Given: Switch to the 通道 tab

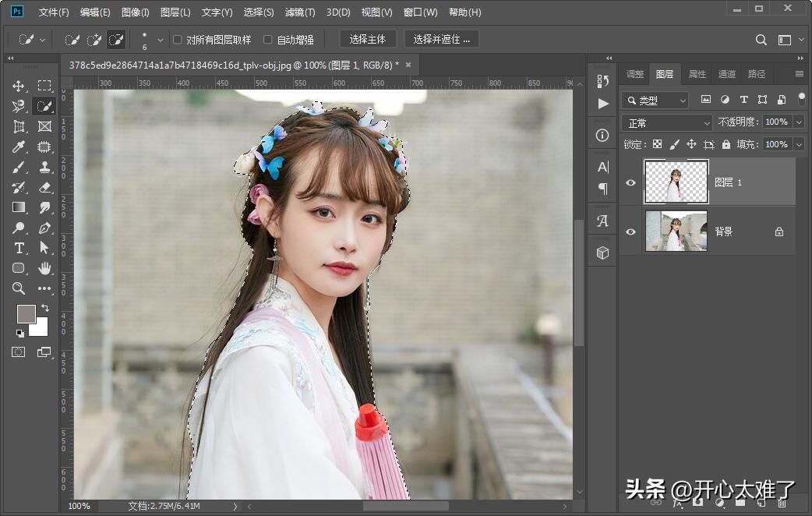Looking at the screenshot, I should 726,74.
